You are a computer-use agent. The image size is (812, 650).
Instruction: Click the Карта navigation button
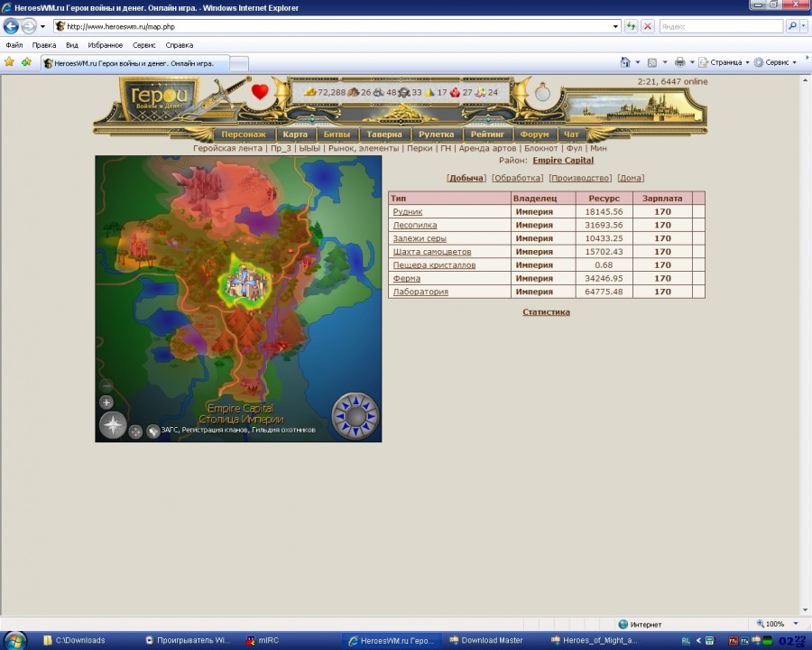[x=295, y=135]
